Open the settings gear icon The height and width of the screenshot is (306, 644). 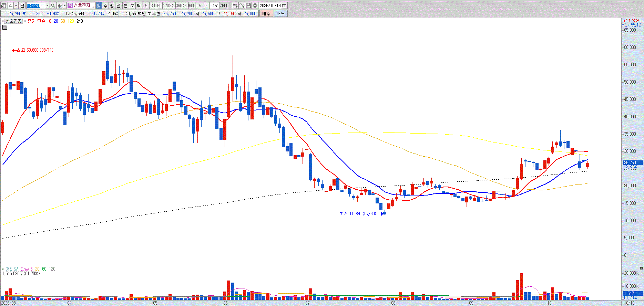click(255, 6)
